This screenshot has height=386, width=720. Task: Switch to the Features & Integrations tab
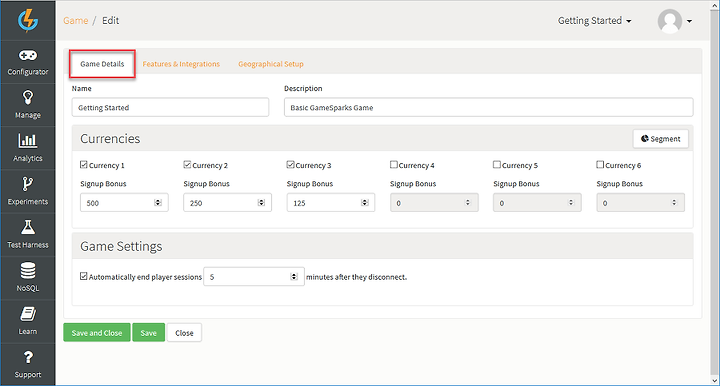[x=181, y=64]
